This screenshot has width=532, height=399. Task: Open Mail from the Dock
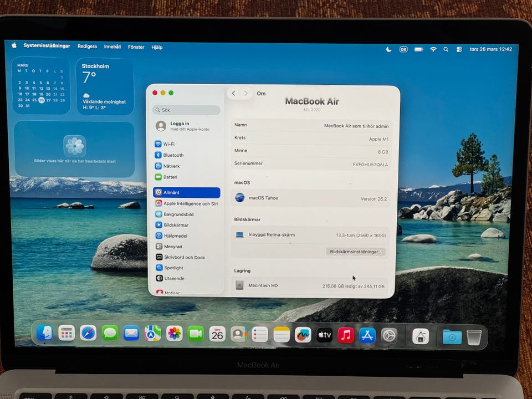click(131, 334)
